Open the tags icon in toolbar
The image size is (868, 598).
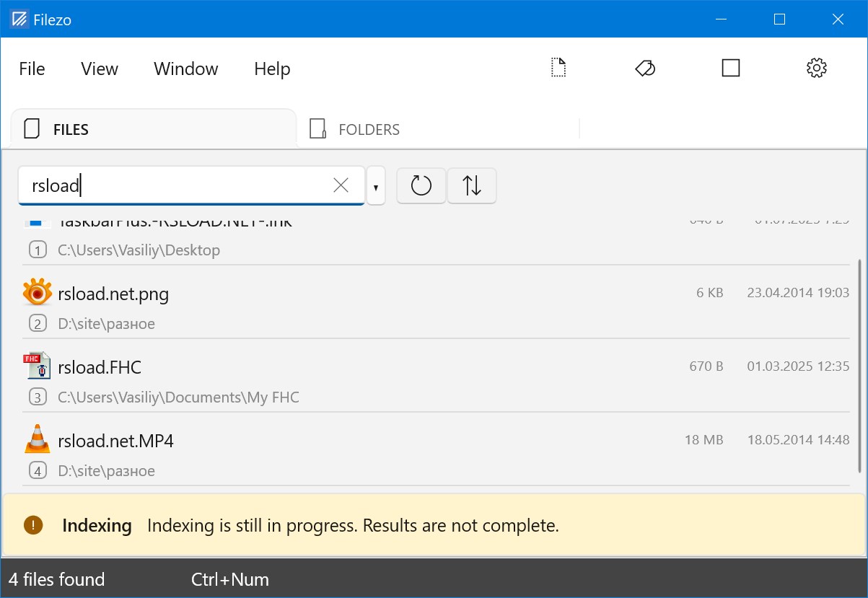click(x=645, y=68)
